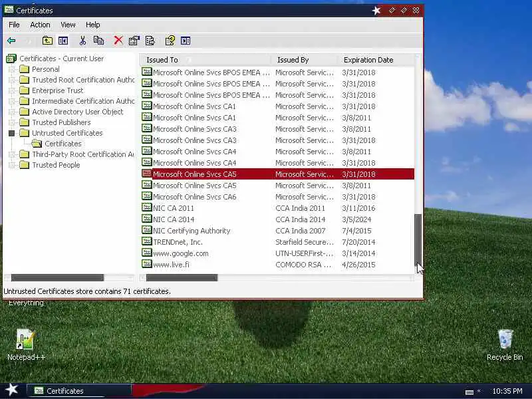Open the Action menu
The height and width of the screenshot is (399, 532).
[x=40, y=25]
